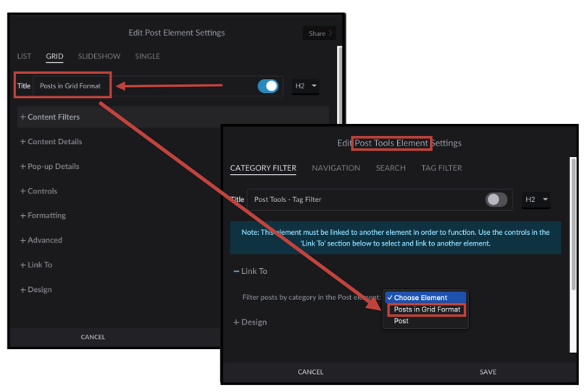Viewport: 587px width, 392px height.
Task: Click the 'Posts in Grid Format' title field
Action: pos(72,86)
